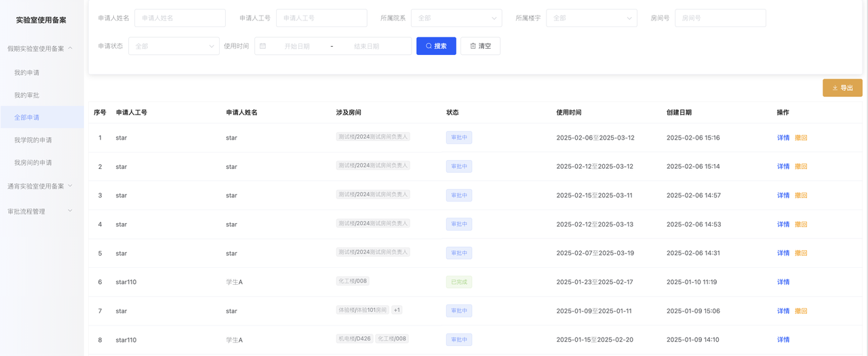Click 撤回 for row 5

pyautogui.click(x=801, y=253)
